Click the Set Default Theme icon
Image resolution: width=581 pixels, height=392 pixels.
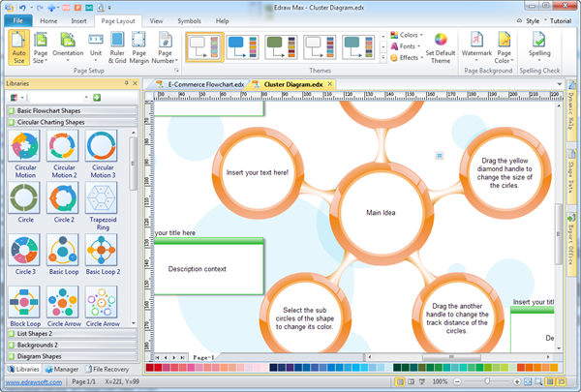coord(440,48)
